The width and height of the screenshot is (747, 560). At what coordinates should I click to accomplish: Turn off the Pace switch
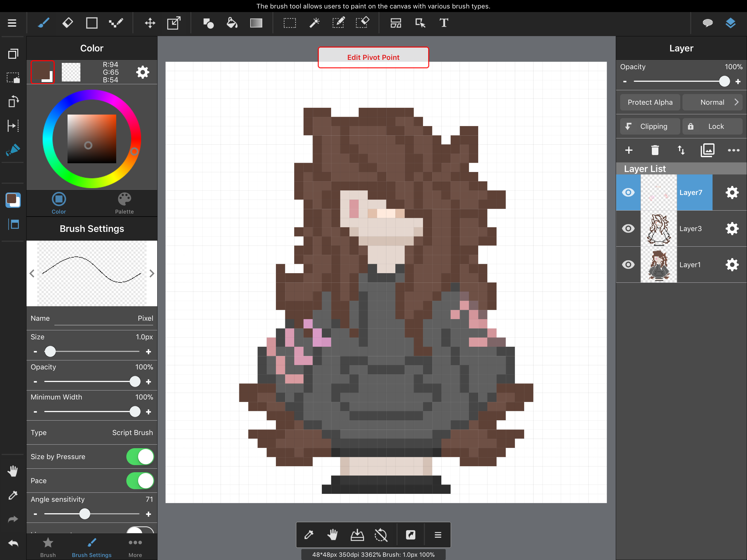140,481
